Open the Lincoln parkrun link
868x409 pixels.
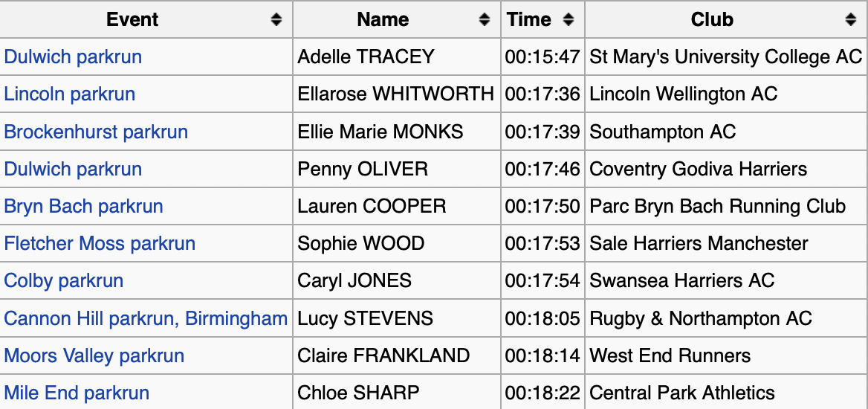[x=70, y=94]
